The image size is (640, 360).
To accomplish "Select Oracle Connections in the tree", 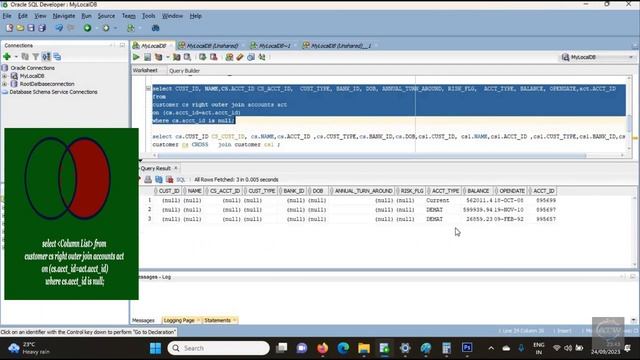I will pyautogui.click(x=33, y=68).
